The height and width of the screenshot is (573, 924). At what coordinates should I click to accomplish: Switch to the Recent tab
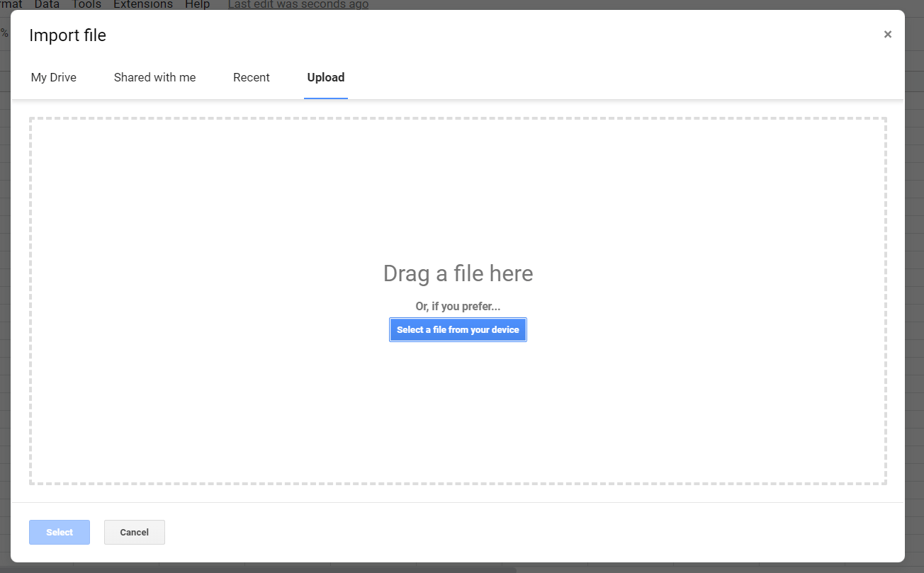pos(251,77)
